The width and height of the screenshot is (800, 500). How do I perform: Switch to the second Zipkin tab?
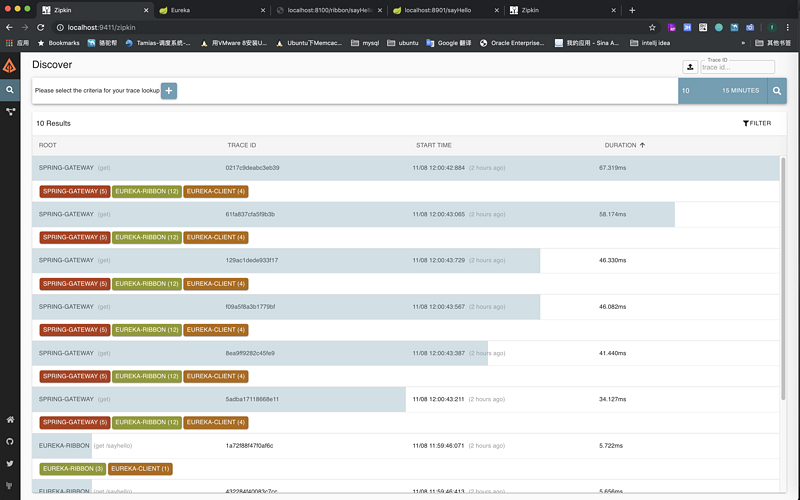coord(561,10)
